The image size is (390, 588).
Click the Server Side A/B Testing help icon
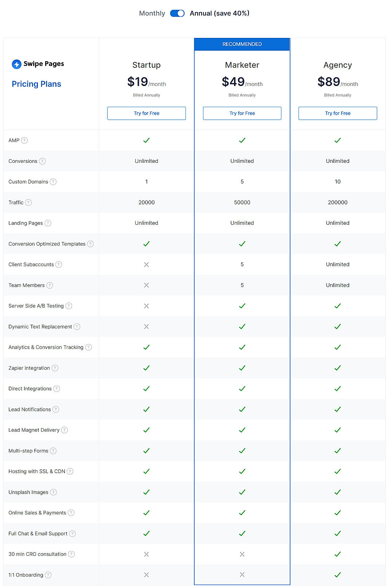[x=69, y=306]
